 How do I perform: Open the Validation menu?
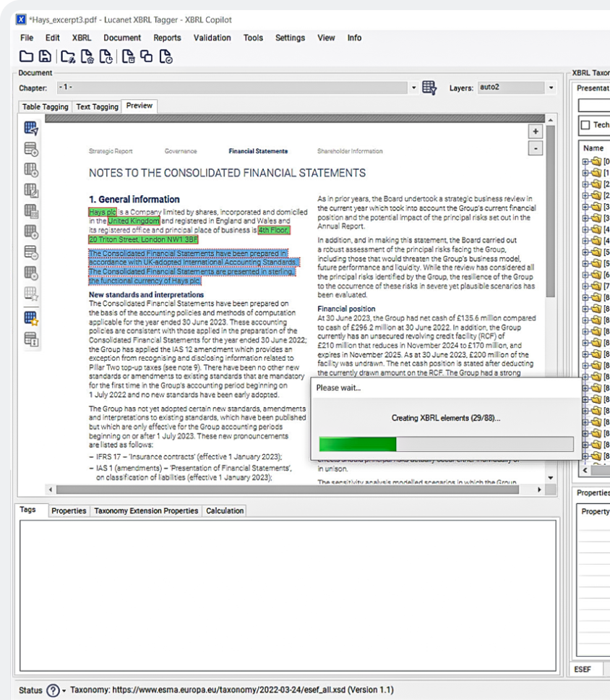[212, 38]
